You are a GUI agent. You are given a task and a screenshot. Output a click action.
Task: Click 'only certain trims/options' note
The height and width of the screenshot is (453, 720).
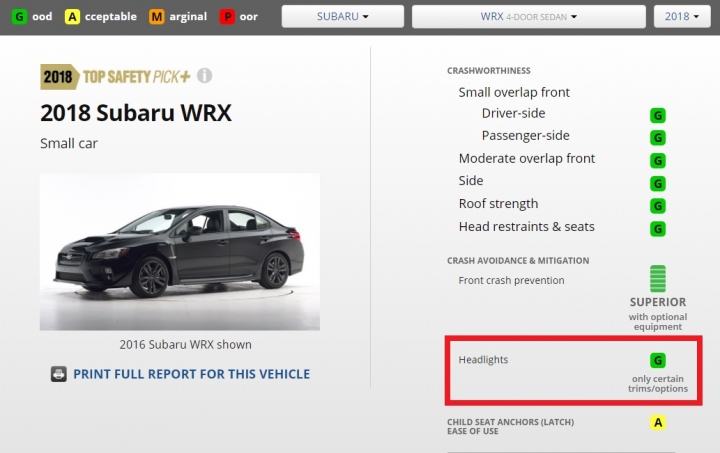658,384
